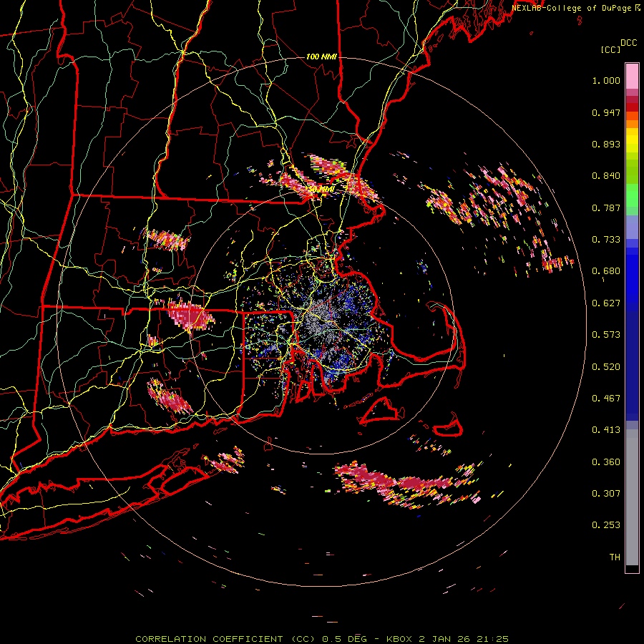644x644 pixels.
Task: Click the KBOX station identifier in caption
Action: tap(401, 639)
